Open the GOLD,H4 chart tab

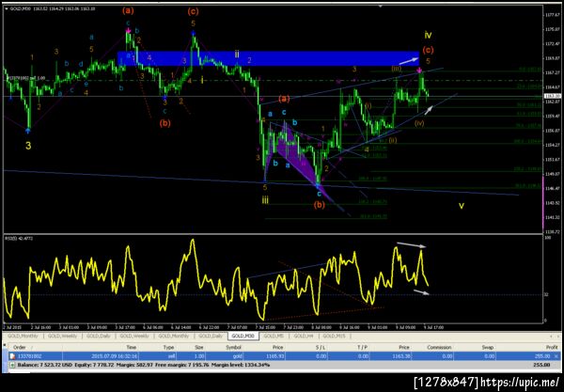coord(303,336)
